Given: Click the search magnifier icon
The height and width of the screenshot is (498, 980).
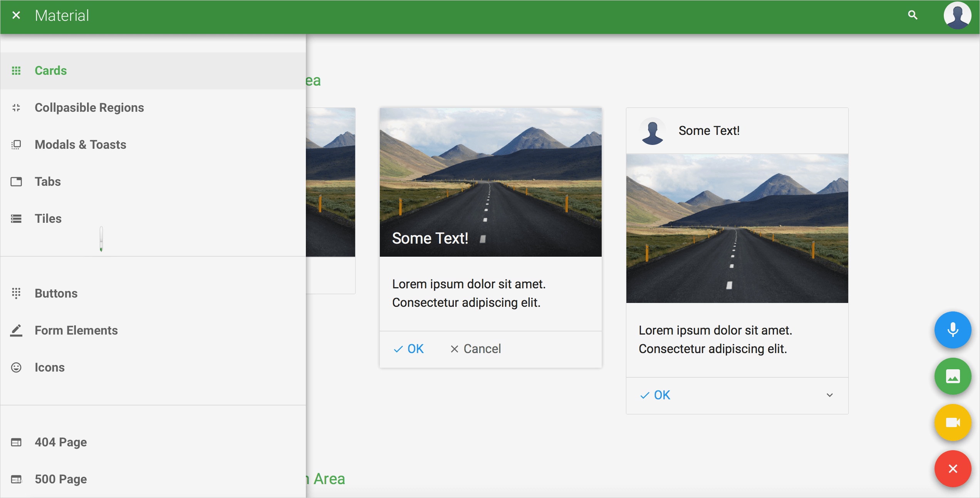Looking at the screenshot, I should 913,15.
